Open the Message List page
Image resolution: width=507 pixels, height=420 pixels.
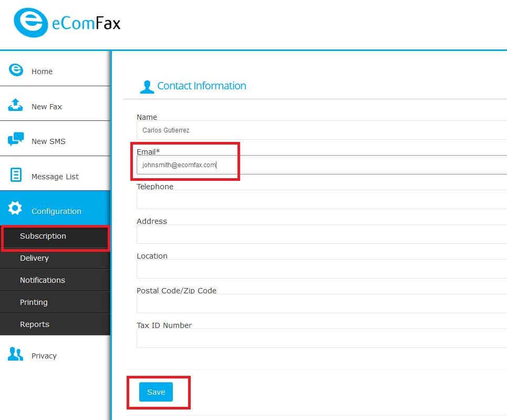point(55,173)
